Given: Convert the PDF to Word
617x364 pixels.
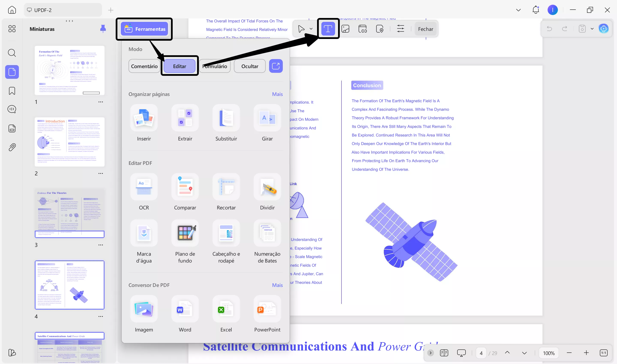Looking at the screenshot, I should tap(185, 314).
